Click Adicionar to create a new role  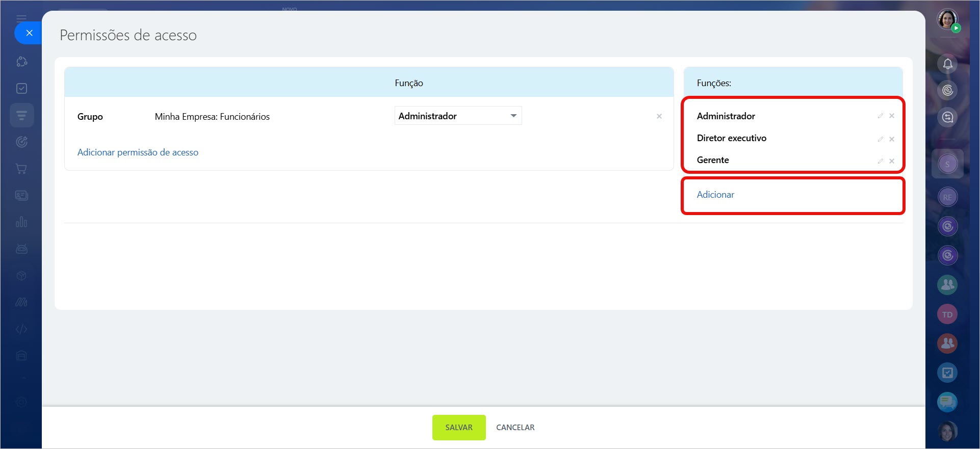[715, 195]
